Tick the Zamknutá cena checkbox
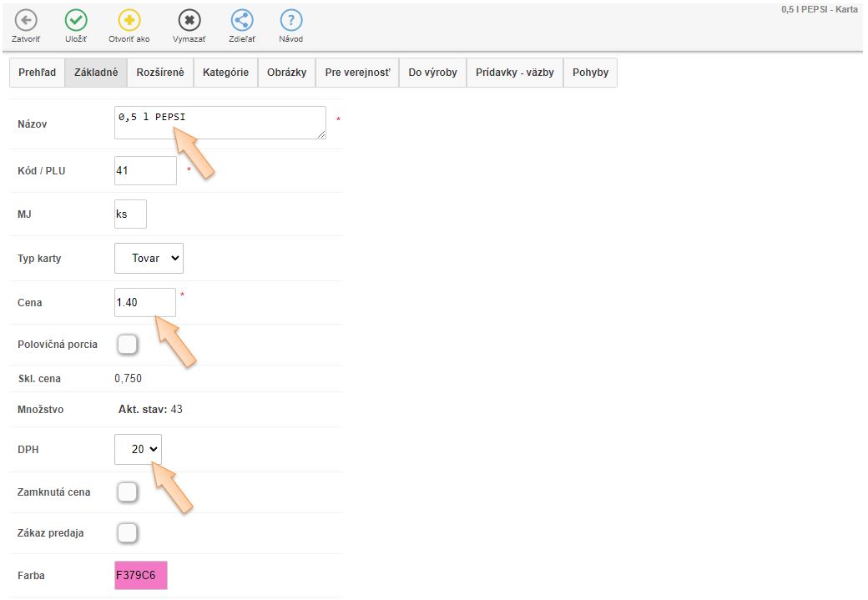This screenshot has width=868, height=600. 127,492
